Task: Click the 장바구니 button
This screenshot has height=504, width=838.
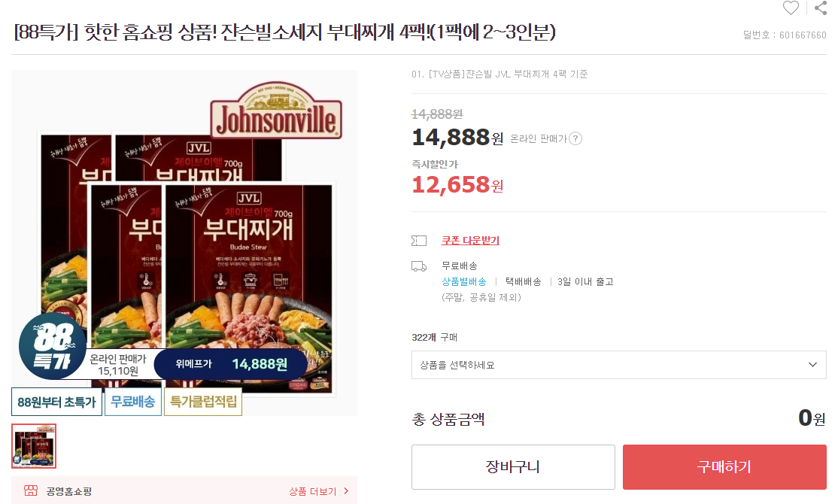Action: pyautogui.click(x=513, y=466)
